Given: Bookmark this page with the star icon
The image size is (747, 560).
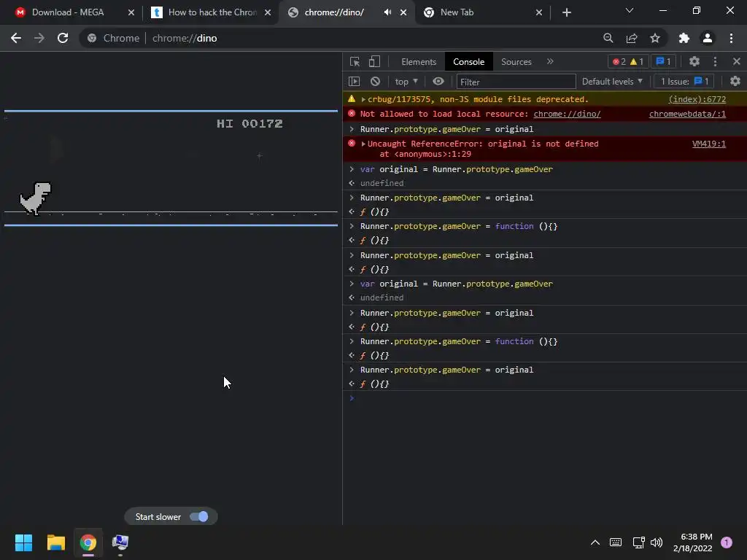Looking at the screenshot, I should click(655, 38).
